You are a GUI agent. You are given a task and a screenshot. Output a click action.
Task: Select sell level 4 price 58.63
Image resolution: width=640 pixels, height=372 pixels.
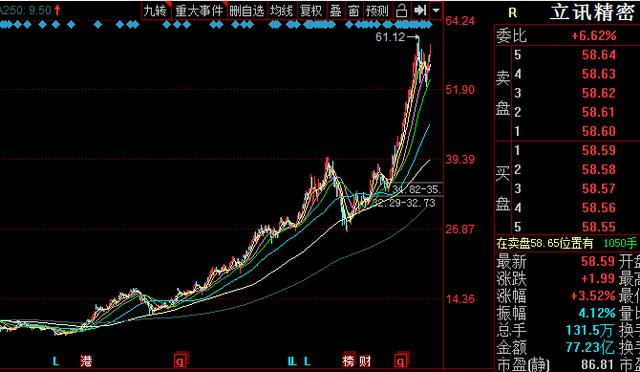click(599, 74)
